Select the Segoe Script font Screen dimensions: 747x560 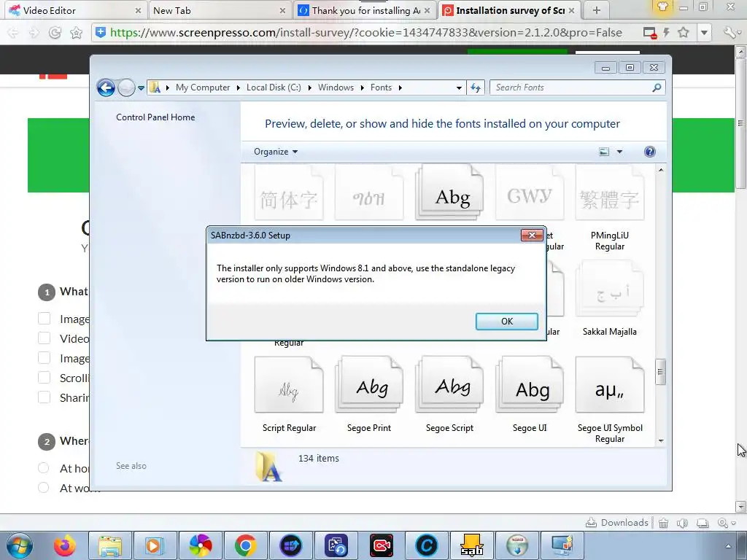click(449, 394)
